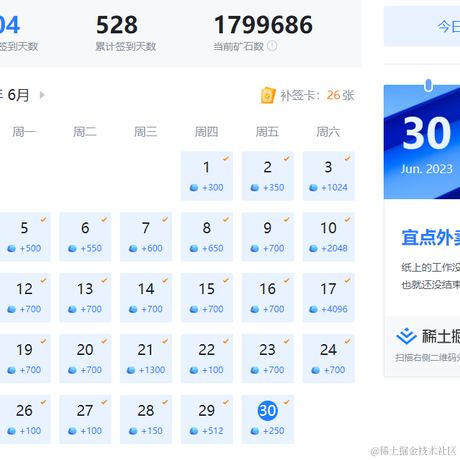Select June 20 calendar cell
The width and height of the screenshot is (460, 460).
click(85, 359)
